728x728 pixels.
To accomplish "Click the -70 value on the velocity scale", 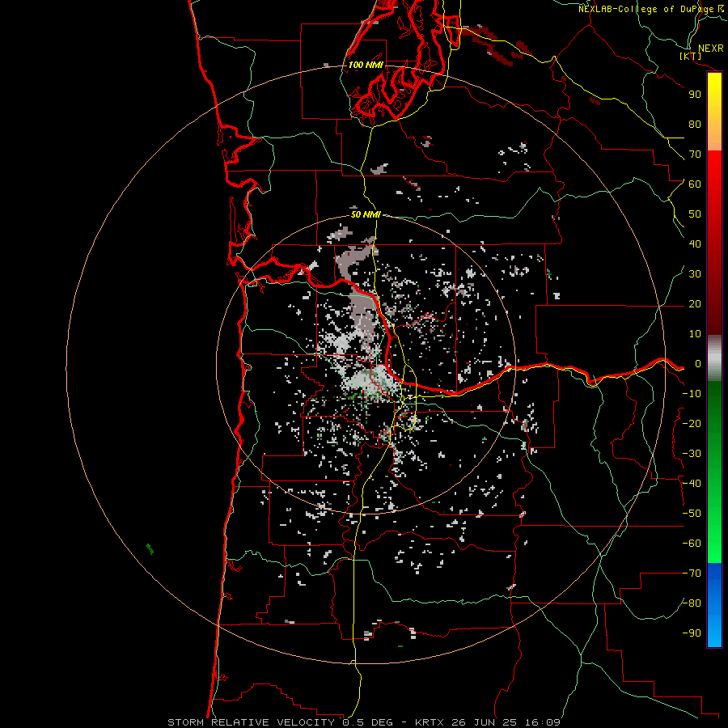I will pos(692,574).
